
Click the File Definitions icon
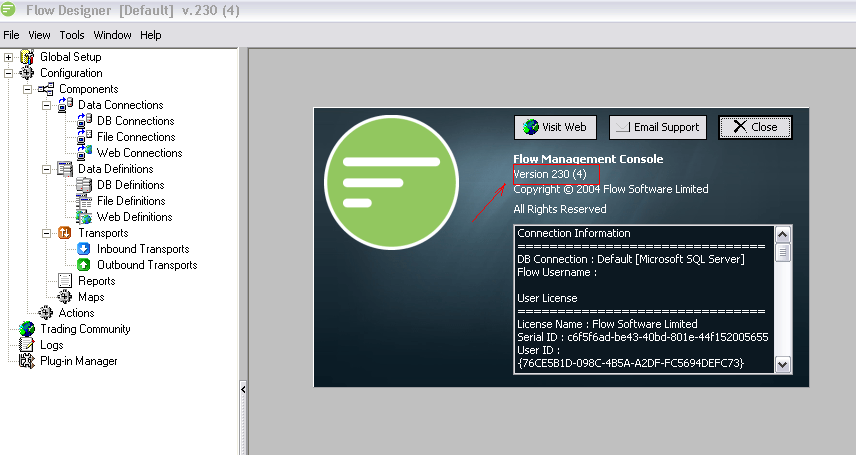pos(84,200)
